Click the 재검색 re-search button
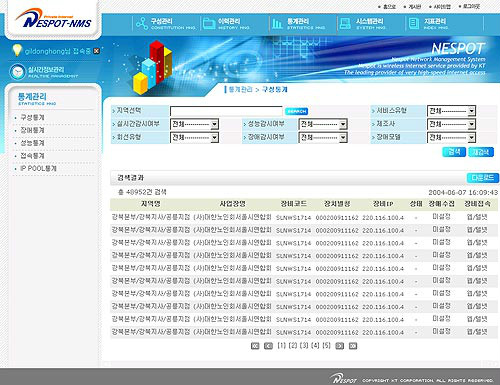This screenshot has height=385, width=500. point(481,152)
